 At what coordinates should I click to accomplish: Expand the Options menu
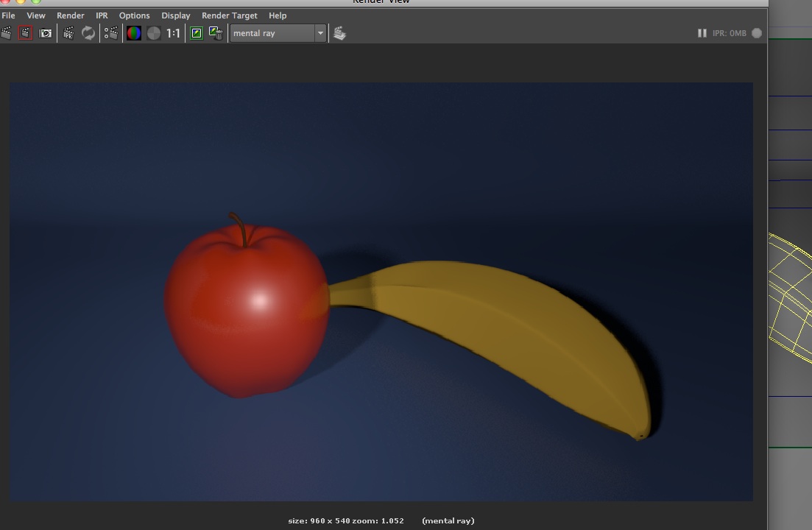pyautogui.click(x=134, y=15)
